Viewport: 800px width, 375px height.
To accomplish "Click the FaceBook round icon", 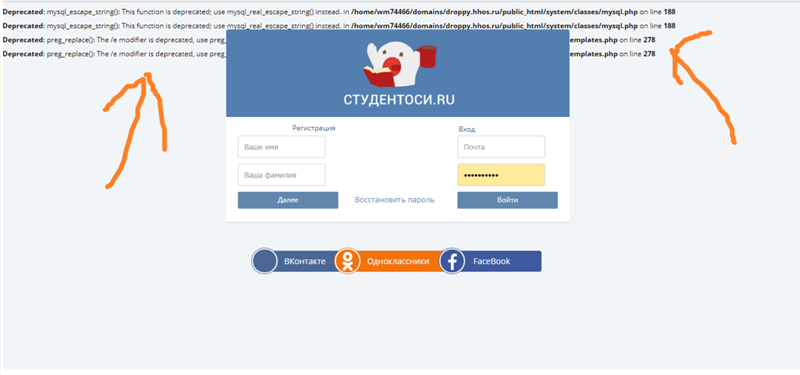I will pos(452,261).
